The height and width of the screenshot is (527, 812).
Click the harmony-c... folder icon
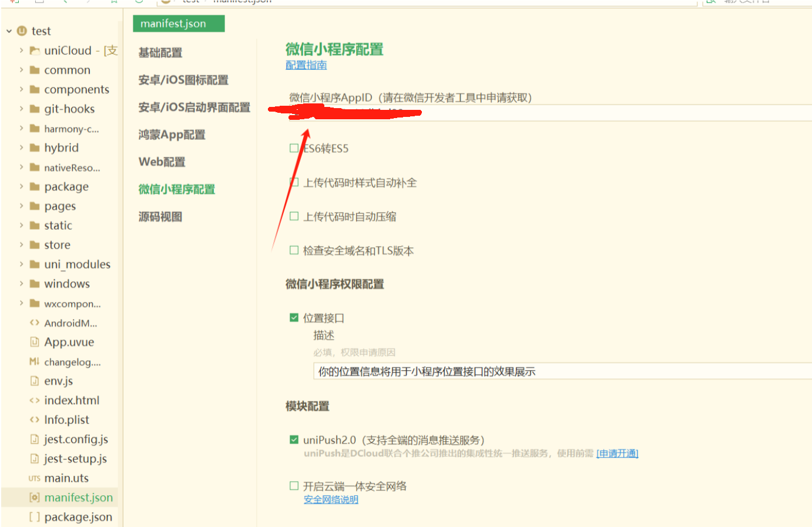point(35,128)
